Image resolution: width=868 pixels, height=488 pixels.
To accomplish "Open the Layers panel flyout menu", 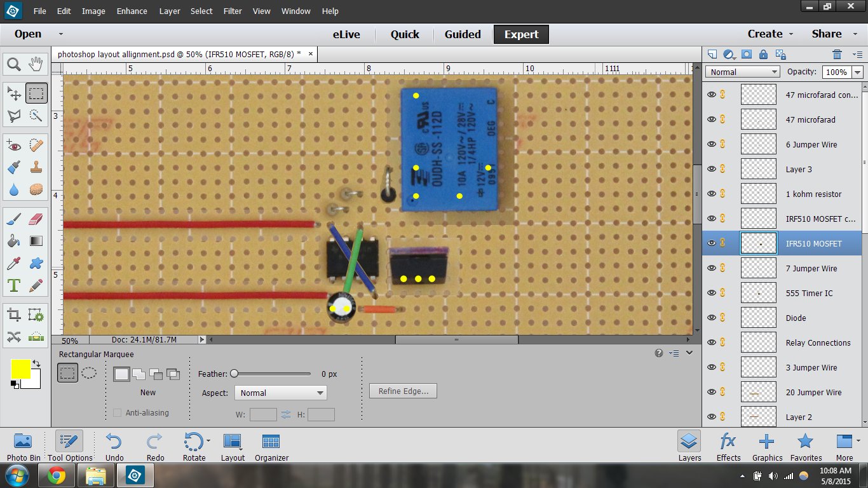I will coord(857,55).
